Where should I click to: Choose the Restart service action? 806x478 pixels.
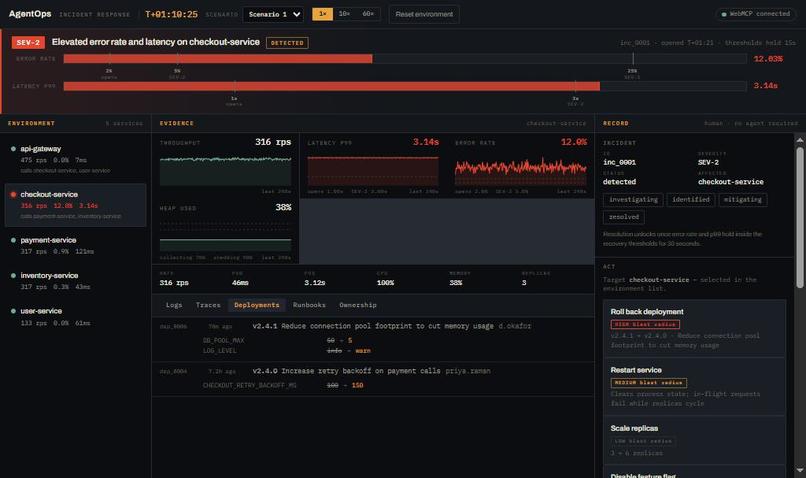pyautogui.click(x=694, y=387)
